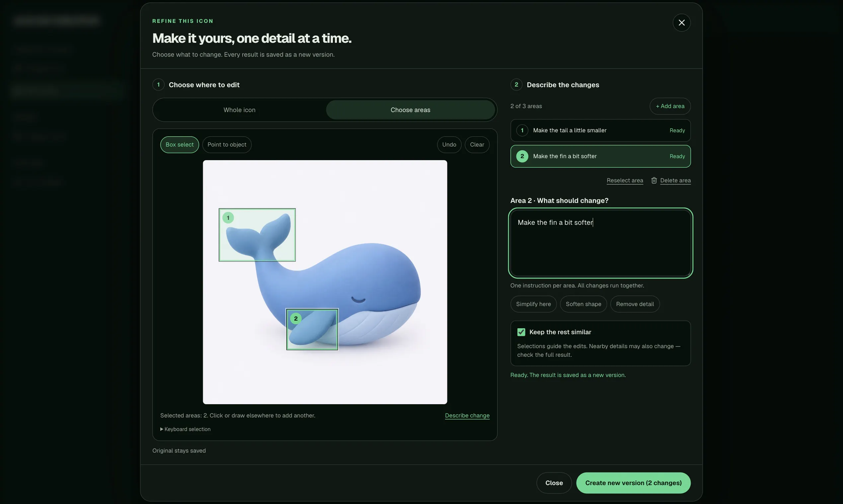Viewport: 843px width, 504px height.
Task: Select the Choose areas tab
Action: [410, 110]
